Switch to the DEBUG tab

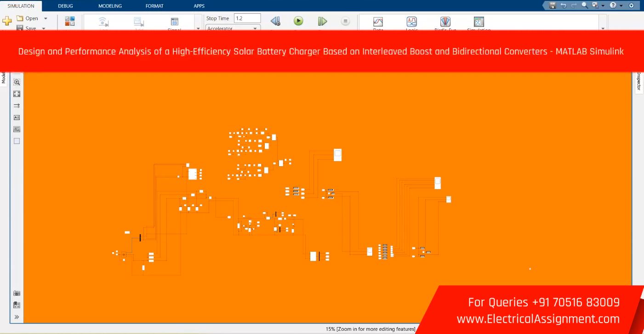65,6
